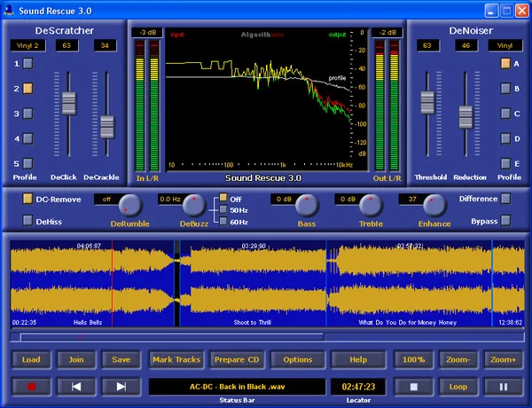This screenshot has width=532, height=408.
Task: Toggle the Loop playback button
Action: click(x=458, y=387)
